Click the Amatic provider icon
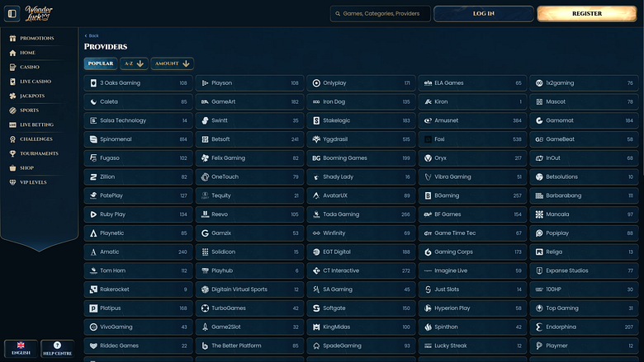Image resolution: width=644 pixels, height=362 pixels. coord(93,252)
